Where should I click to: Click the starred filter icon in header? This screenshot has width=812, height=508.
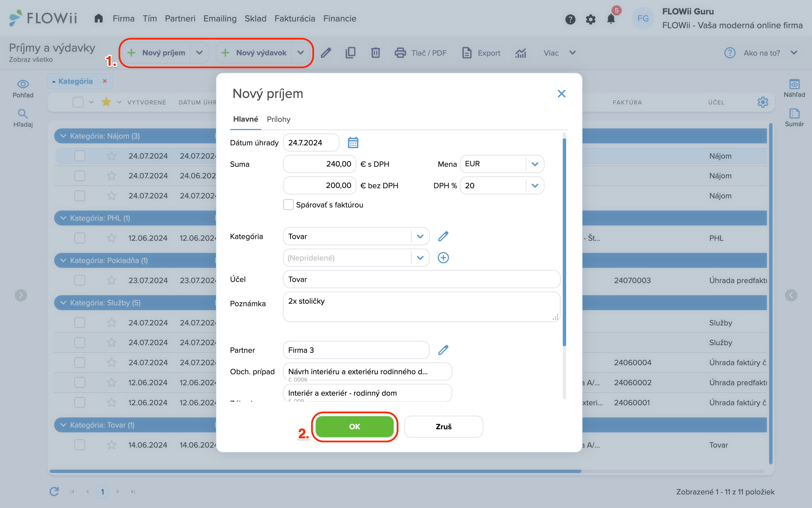106,102
